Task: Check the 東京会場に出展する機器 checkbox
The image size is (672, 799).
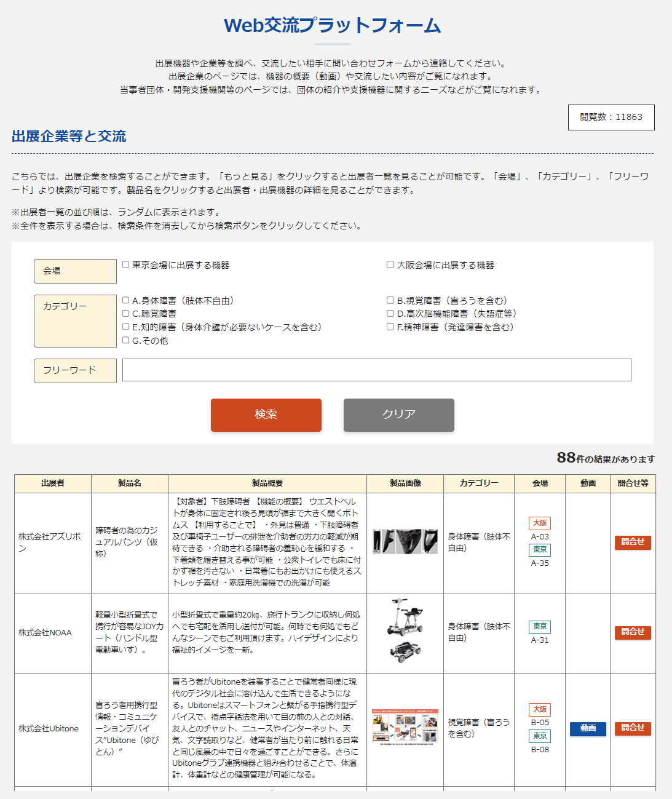Action: click(x=125, y=263)
